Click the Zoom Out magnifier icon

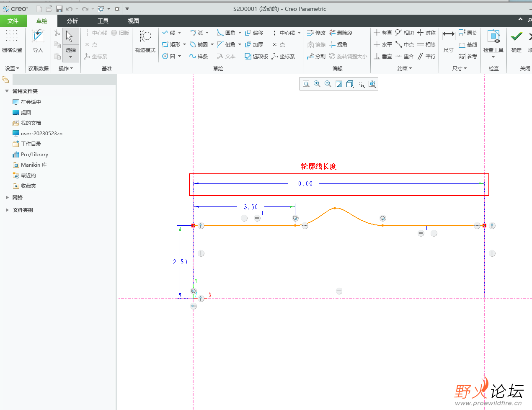[x=328, y=84]
